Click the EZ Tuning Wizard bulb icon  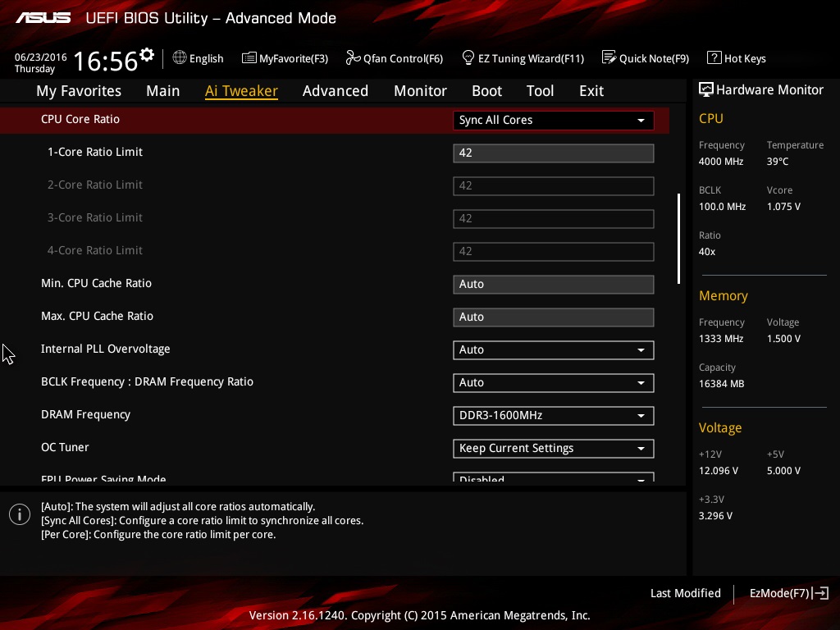click(x=468, y=57)
